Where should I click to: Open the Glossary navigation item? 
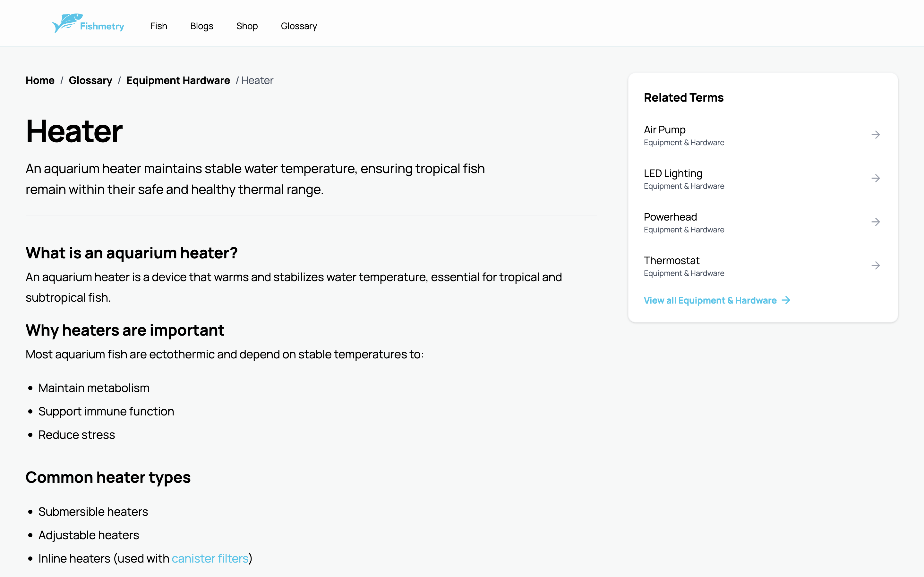(299, 26)
